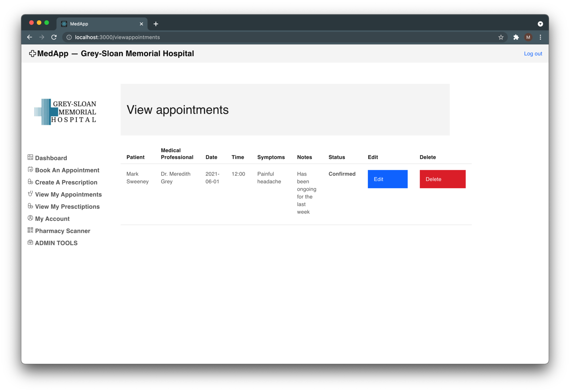Open the Chrome three-dot menu
Image resolution: width=570 pixels, height=392 pixels.
[x=540, y=37]
